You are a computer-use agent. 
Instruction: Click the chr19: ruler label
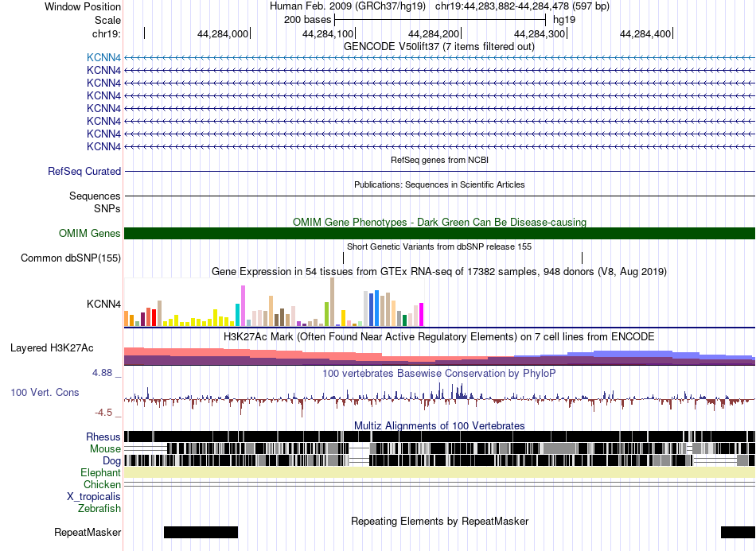coord(106,33)
